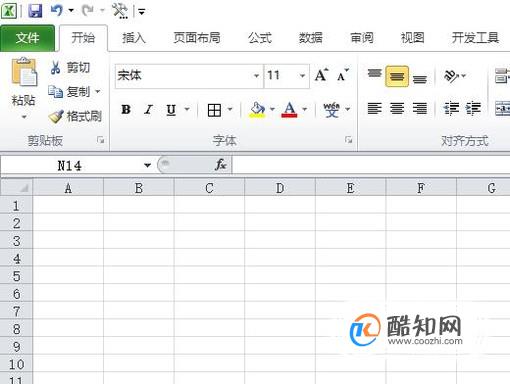The height and width of the screenshot is (384, 510).
Task: Click the Insert Function fx icon
Action: 220,165
